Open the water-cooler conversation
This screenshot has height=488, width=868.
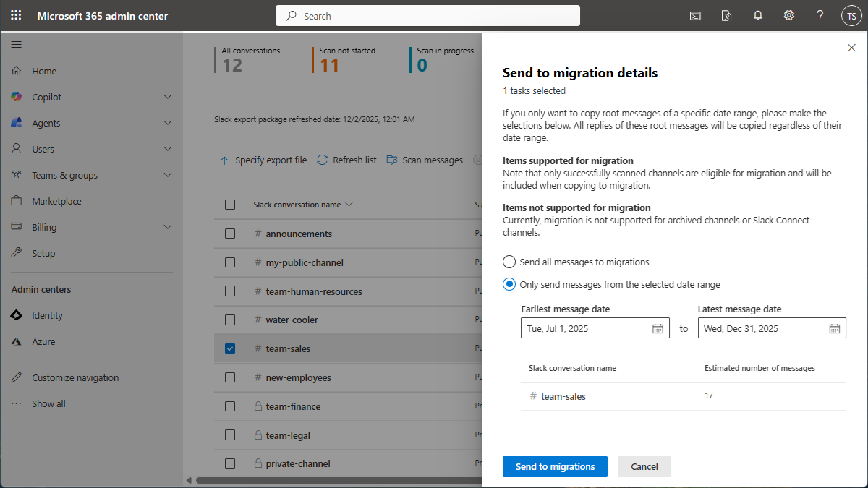pyautogui.click(x=292, y=320)
